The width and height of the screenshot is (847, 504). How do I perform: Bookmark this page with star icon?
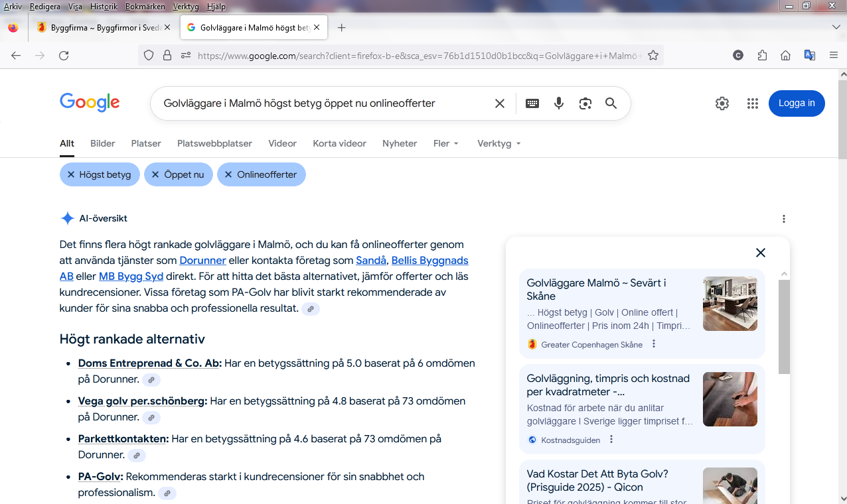point(653,56)
